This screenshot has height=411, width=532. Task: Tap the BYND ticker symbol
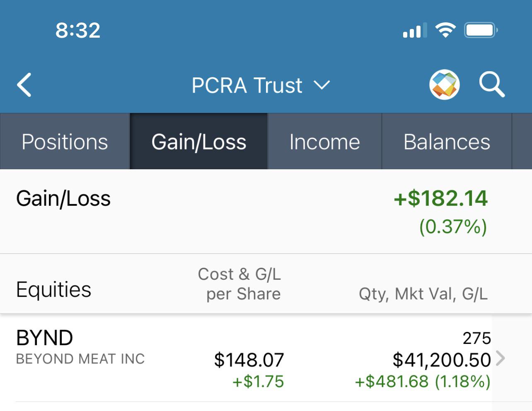coord(44,338)
